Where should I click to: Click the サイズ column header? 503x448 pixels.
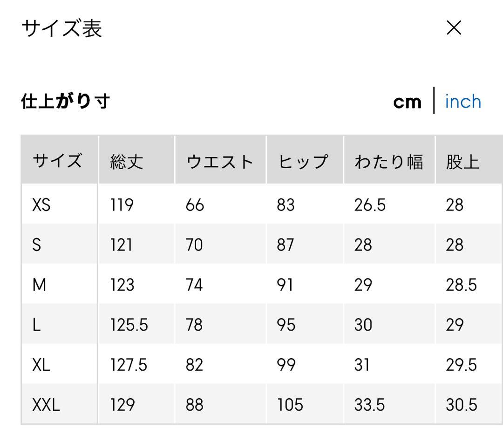pyautogui.click(x=58, y=161)
